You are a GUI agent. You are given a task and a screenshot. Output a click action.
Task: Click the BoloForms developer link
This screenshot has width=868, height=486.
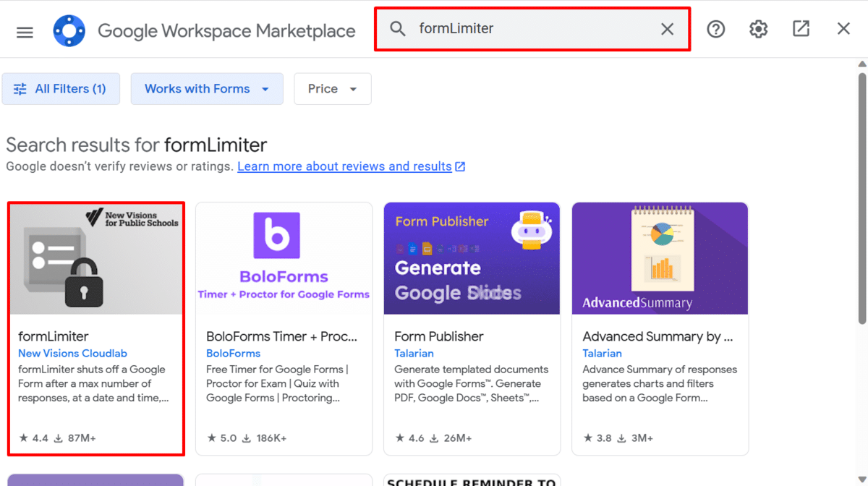click(x=233, y=354)
